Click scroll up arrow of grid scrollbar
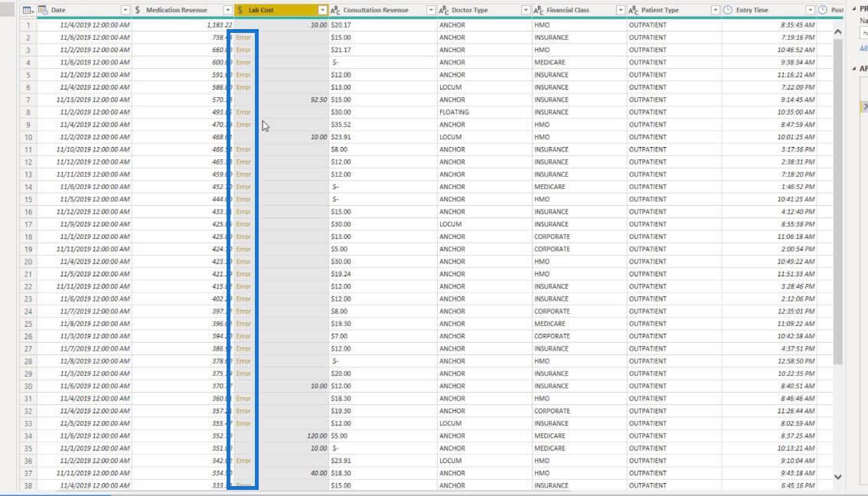The width and height of the screenshot is (868, 496). [x=837, y=31]
